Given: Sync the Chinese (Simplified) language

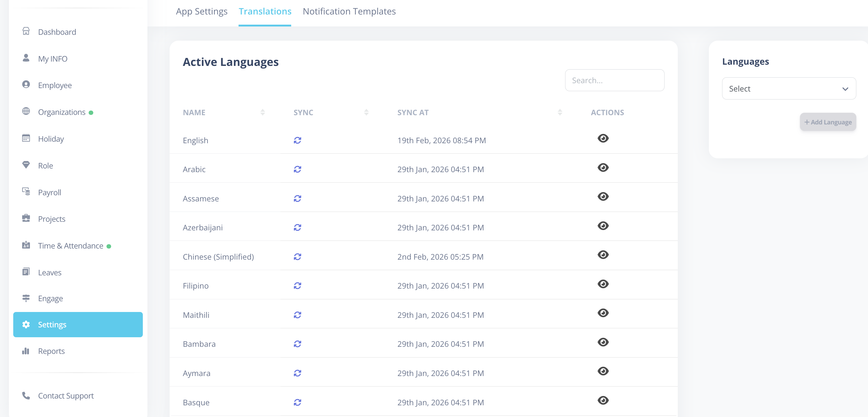Looking at the screenshot, I should click(297, 257).
